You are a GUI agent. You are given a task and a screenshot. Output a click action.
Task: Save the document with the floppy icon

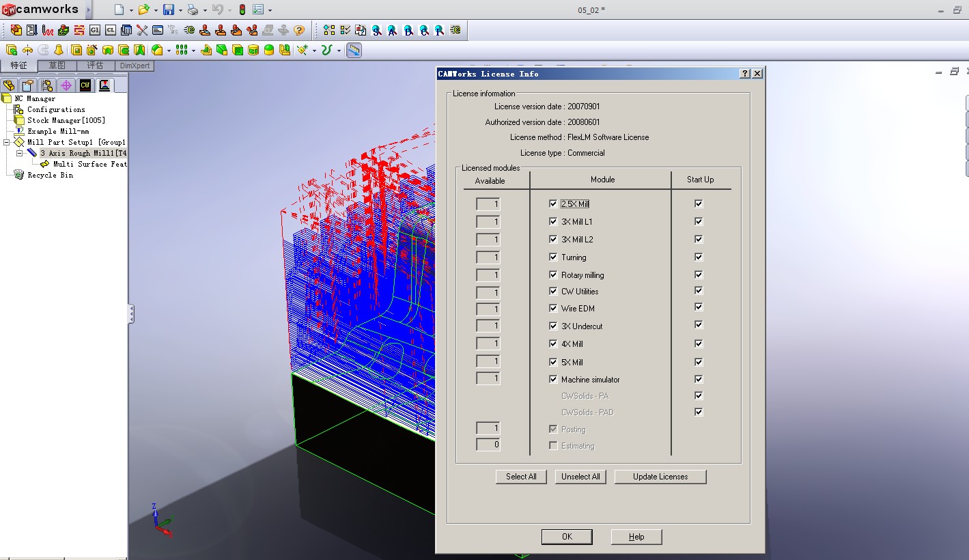pos(169,10)
